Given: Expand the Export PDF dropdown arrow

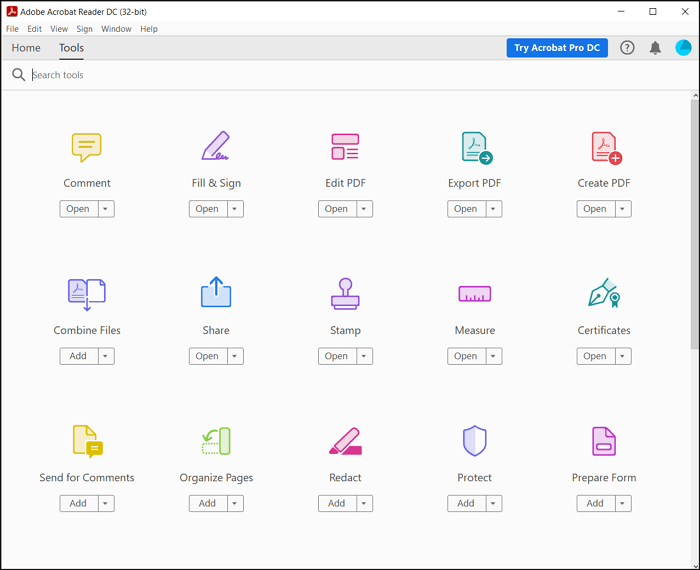Looking at the screenshot, I should pyautogui.click(x=493, y=209).
